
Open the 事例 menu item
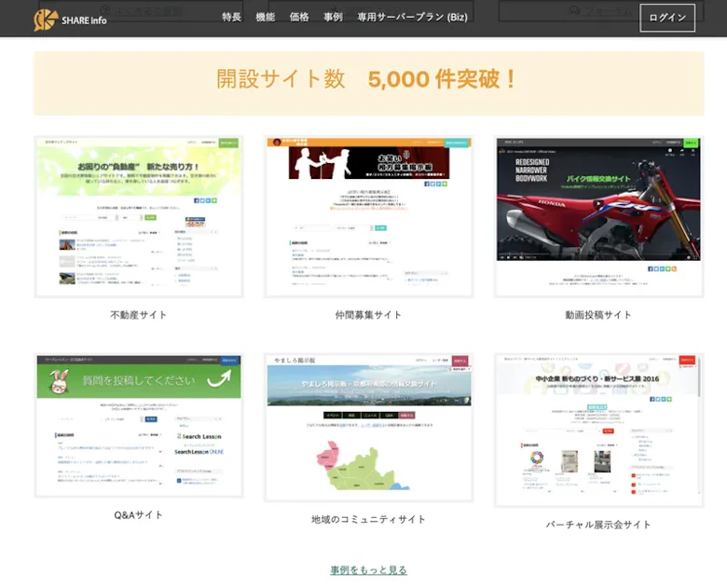333,17
